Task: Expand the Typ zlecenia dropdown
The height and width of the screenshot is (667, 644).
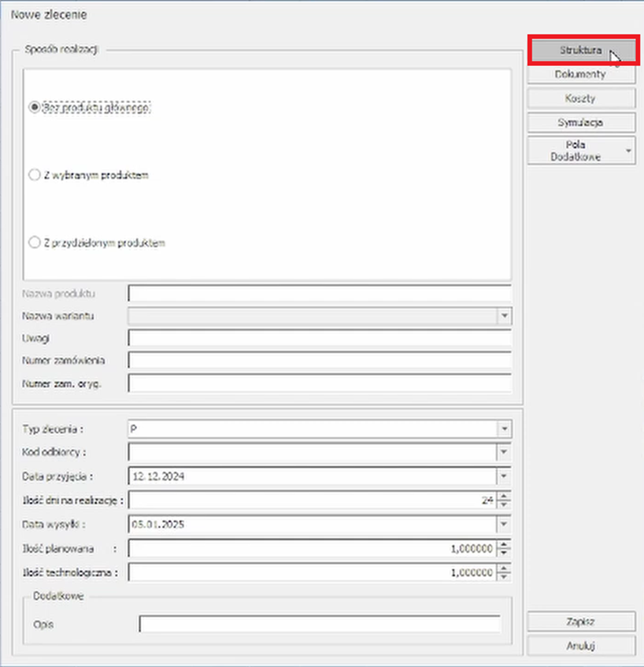Action: click(504, 429)
